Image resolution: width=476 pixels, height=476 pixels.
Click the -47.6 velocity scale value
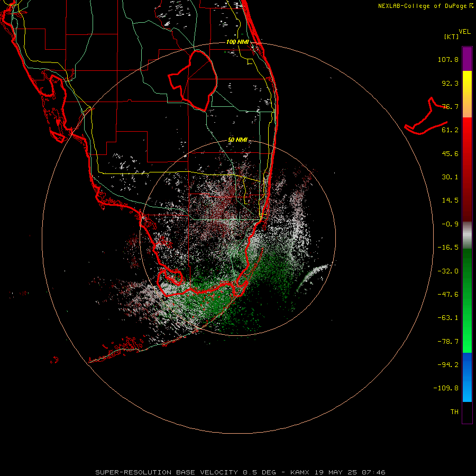coord(448,295)
